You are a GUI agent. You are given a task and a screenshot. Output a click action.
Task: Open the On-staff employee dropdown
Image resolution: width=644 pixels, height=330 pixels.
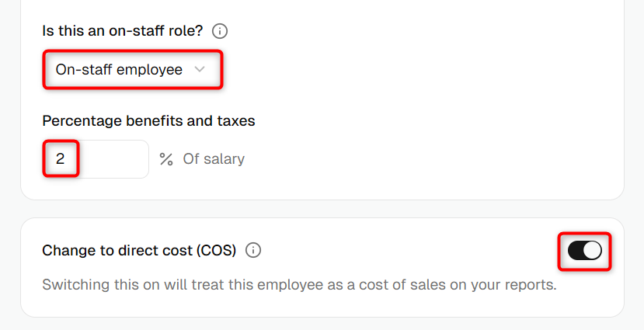(133, 69)
